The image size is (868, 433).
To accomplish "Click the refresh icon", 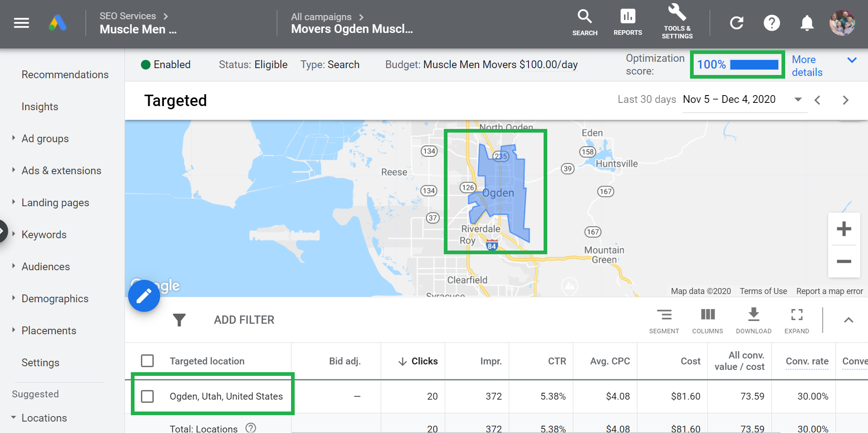I will (x=736, y=23).
